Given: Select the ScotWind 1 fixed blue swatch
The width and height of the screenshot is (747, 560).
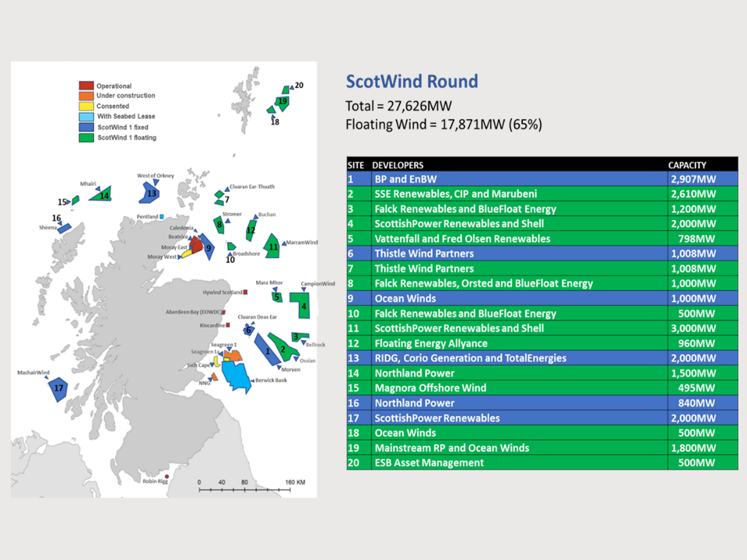Looking at the screenshot, I should [86, 127].
